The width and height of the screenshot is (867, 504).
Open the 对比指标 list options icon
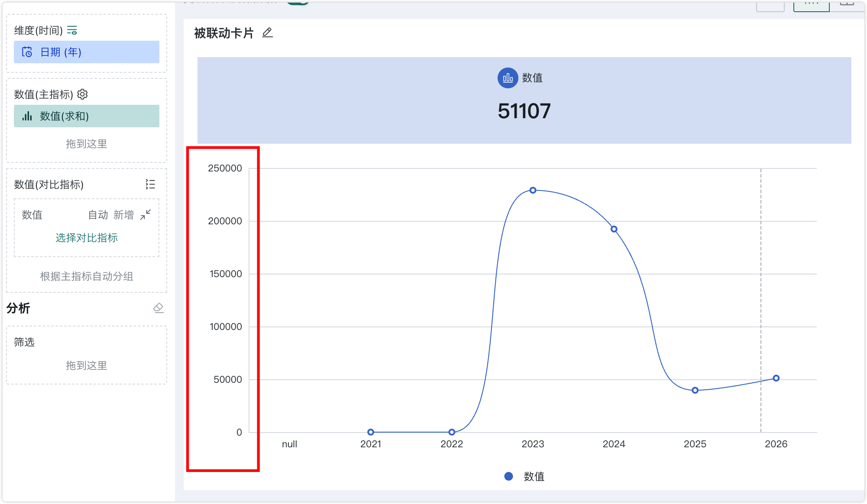point(150,184)
